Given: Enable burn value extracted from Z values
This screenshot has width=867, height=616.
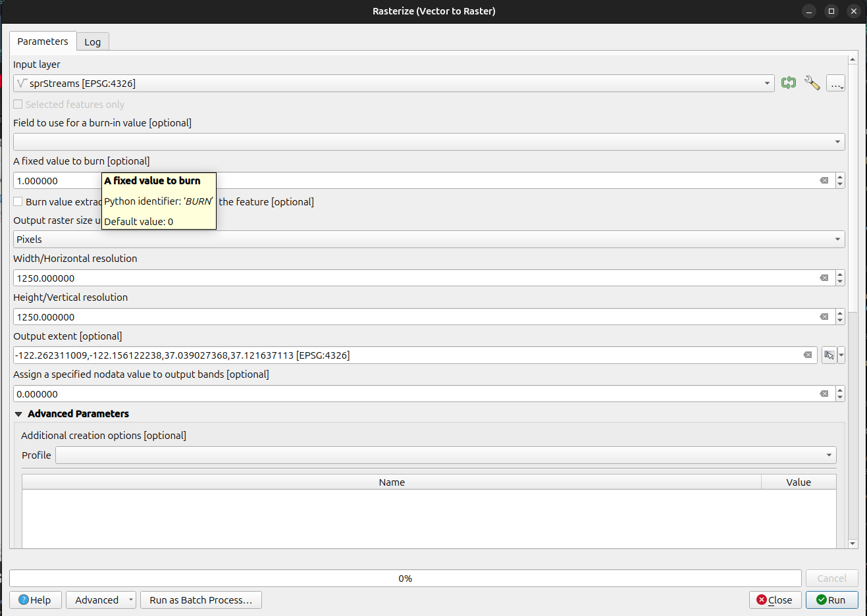Looking at the screenshot, I should (x=18, y=201).
